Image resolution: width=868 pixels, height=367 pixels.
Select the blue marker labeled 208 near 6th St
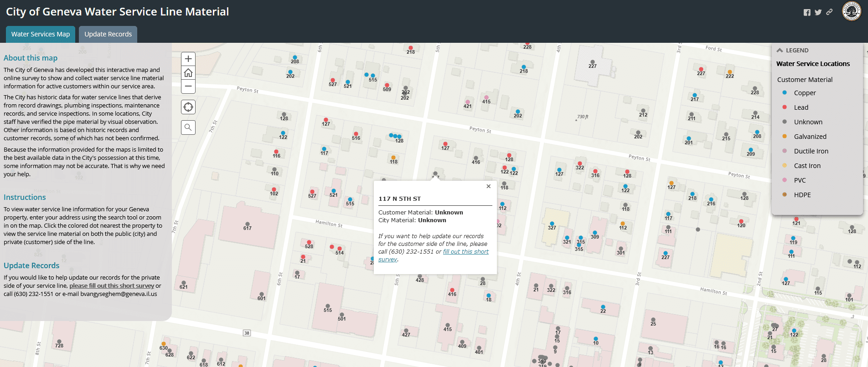[295, 57]
